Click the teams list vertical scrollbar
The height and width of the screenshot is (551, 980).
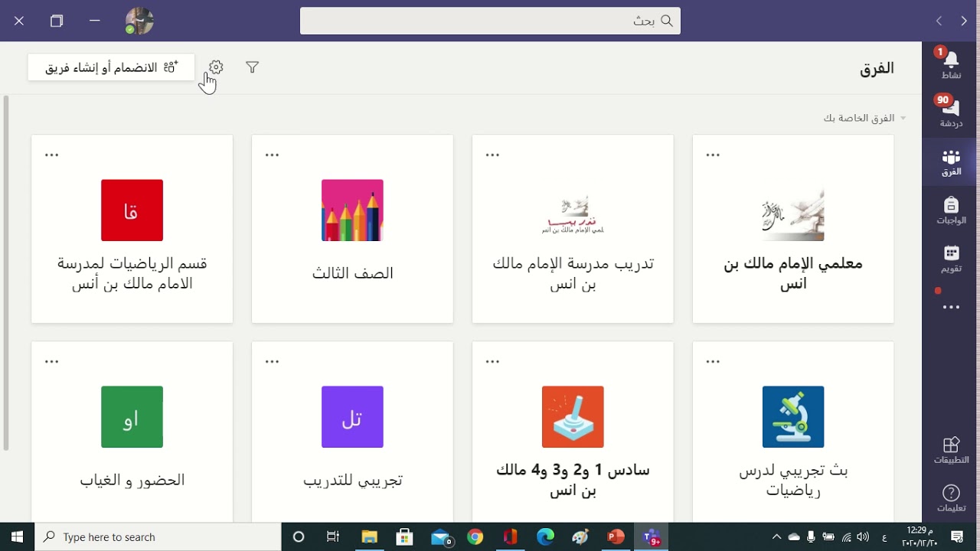(6, 273)
